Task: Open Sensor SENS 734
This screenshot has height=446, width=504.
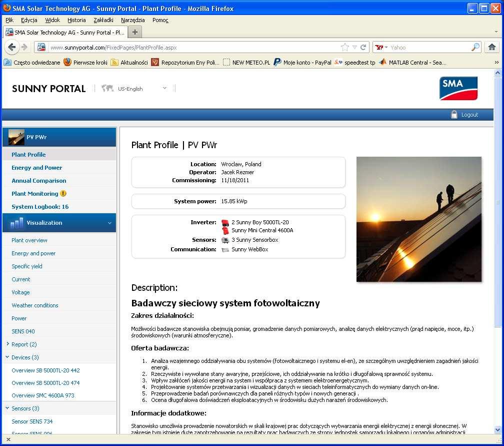Action: 32,421
